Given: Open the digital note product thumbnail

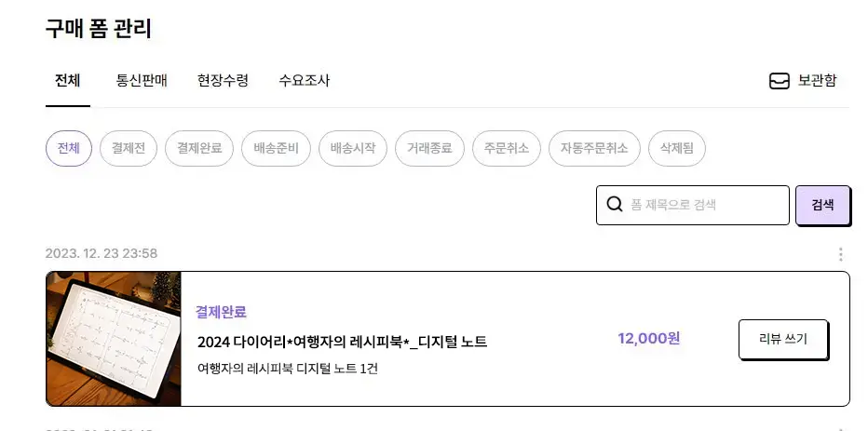Looking at the screenshot, I should pos(114,339).
